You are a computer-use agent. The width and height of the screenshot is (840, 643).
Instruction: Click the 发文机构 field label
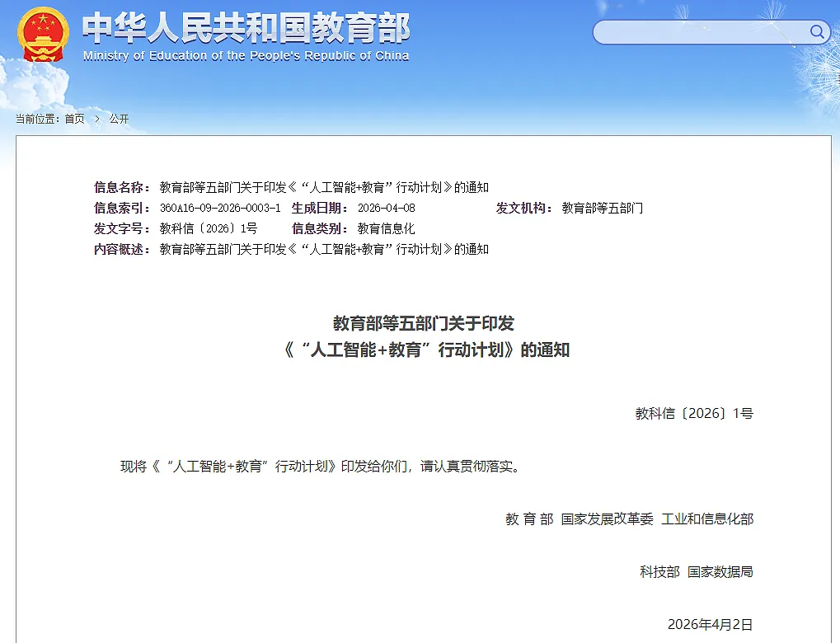click(523, 208)
